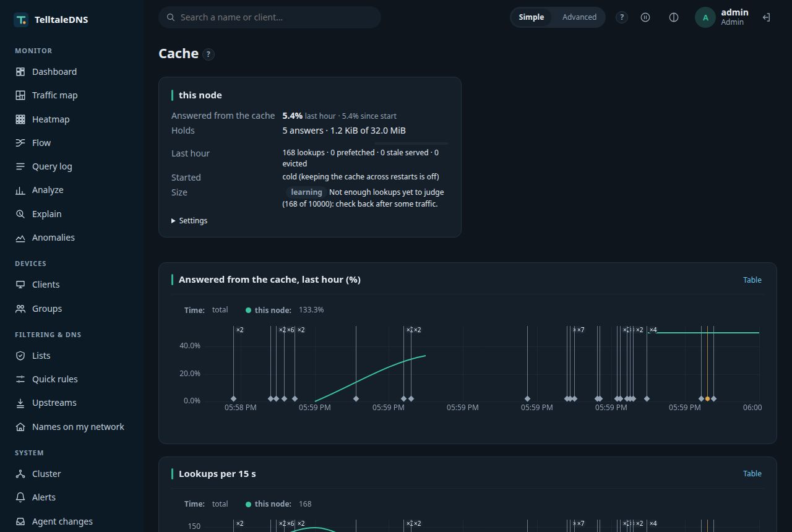Open the Traffic map sidebar icon
This screenshot has width=792, height=532.
[x=20, y=95]
